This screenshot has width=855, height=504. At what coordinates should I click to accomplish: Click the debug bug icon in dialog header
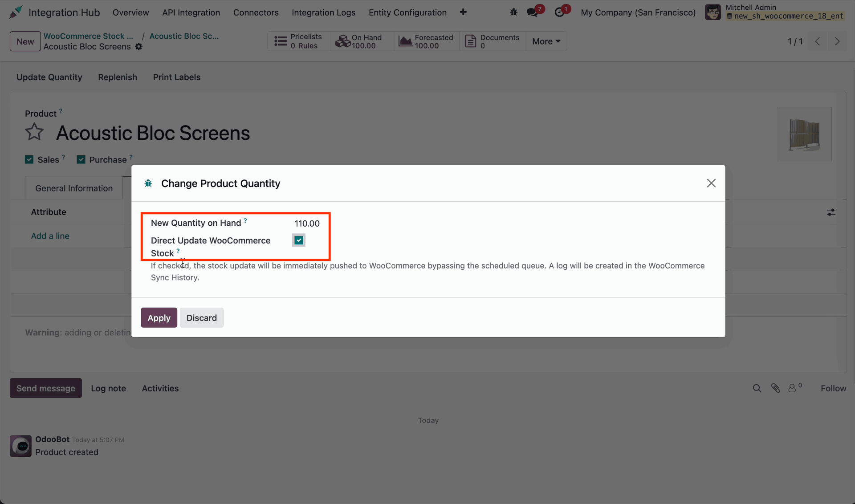click(x=148, y=183)
